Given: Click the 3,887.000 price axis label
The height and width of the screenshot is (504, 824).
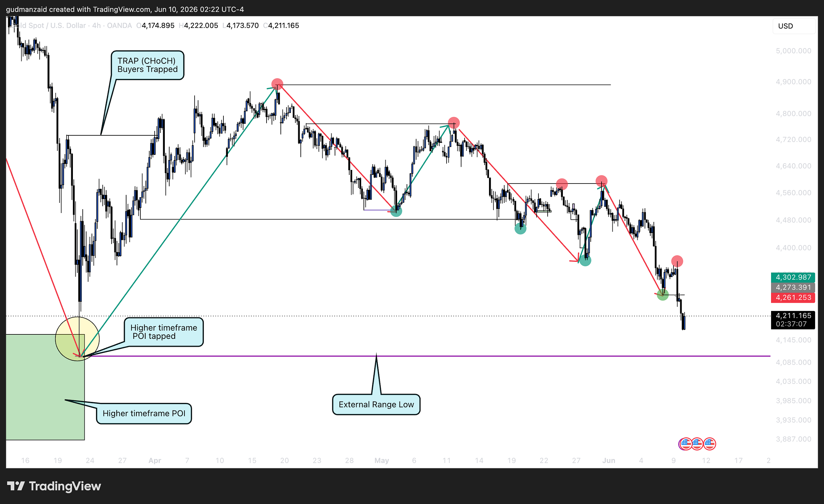Looking at the screenshot, I should pyautogui.click(x=793, y=439).
